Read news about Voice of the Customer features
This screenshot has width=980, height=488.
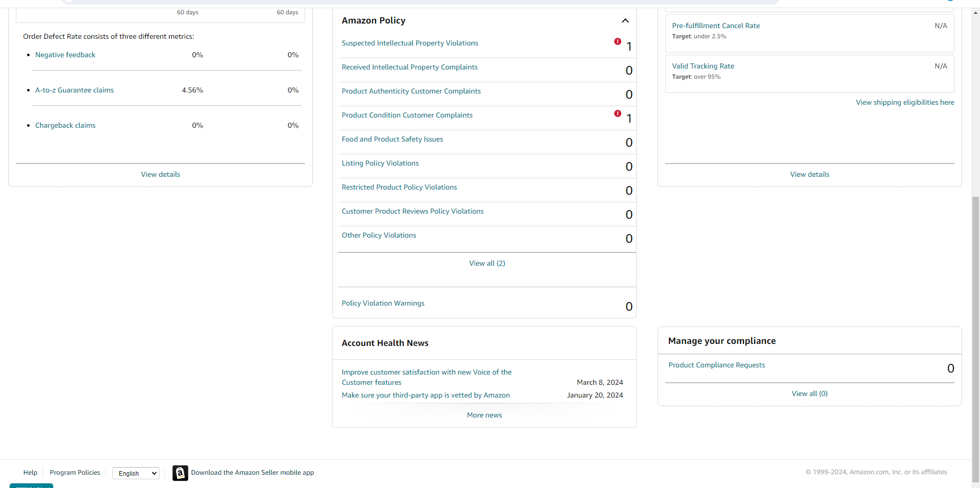[426, 377]
